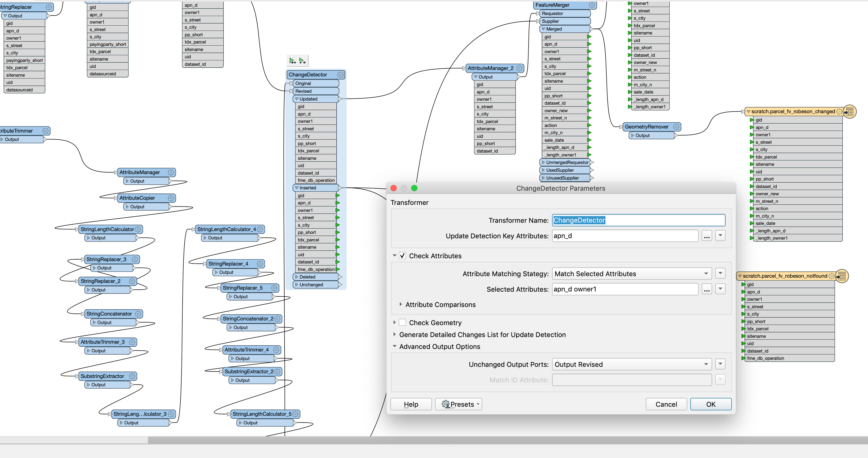Toggle the Check Attributes checkbox
Viewport: 868px width, 458px height.
point(402,255)
